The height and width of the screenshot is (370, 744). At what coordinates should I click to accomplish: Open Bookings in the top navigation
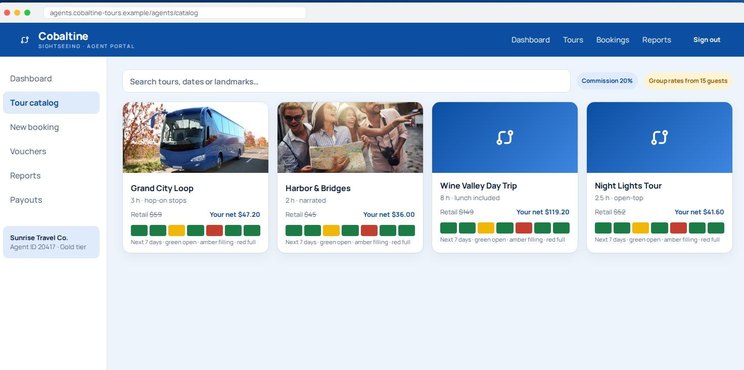click(x=613, y=40)
